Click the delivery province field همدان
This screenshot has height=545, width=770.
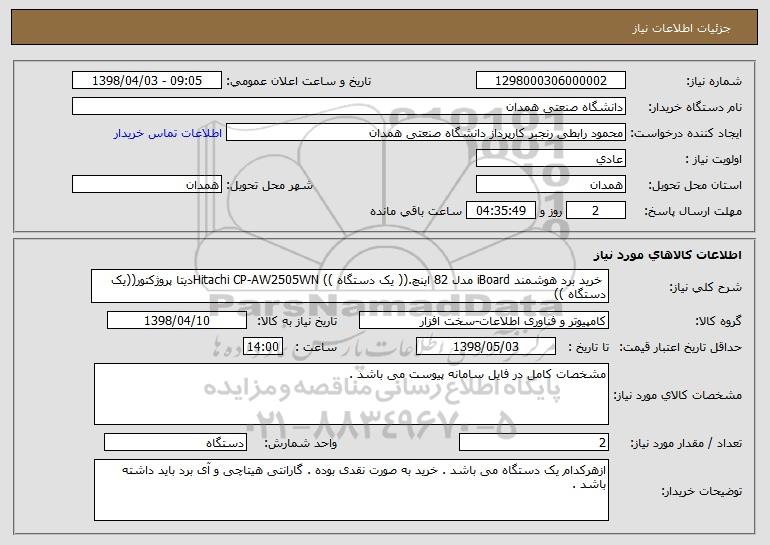550,185
